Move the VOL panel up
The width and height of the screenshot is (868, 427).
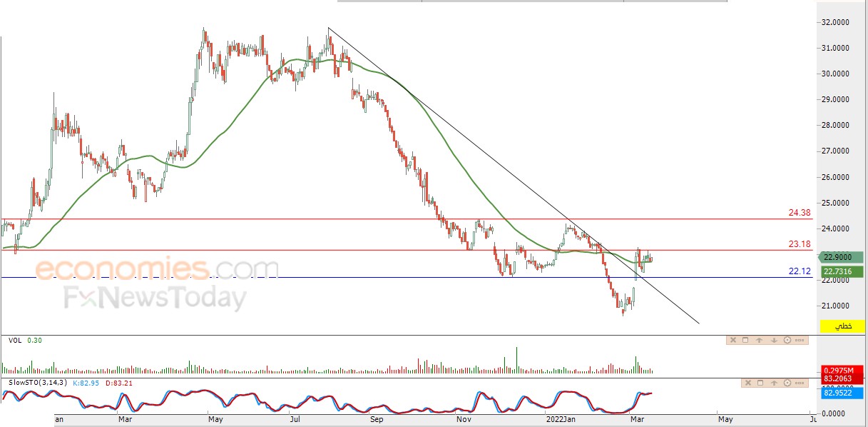(x=760, y=341)
